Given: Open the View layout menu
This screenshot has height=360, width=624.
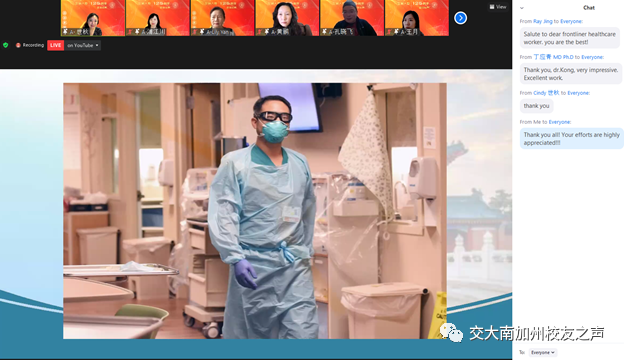Looking at the screenshot, I should click(x=498, y=7).
